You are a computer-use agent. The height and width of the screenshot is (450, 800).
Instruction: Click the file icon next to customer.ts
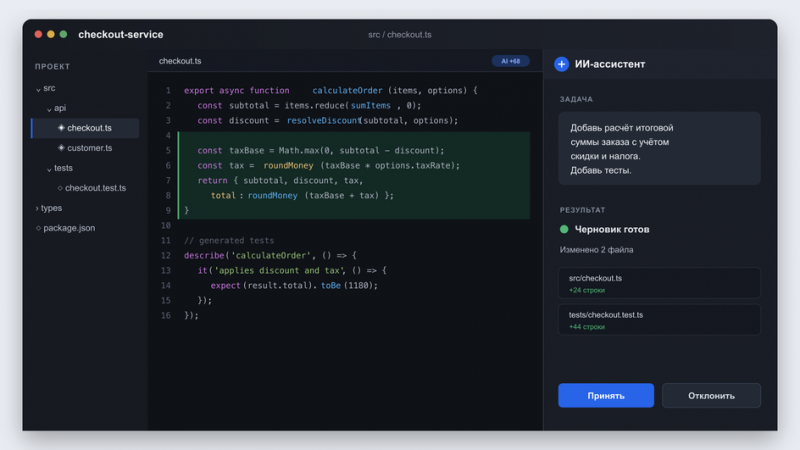pyautogui.click(x=61, y=147)
